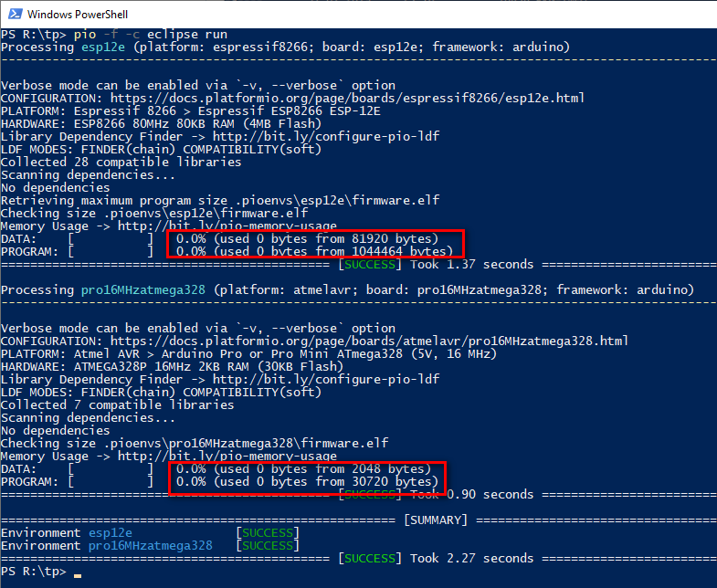Screen dimensions: 717x588
Task: Click the Windows PowerShell window title
Action: pos(78,15)
